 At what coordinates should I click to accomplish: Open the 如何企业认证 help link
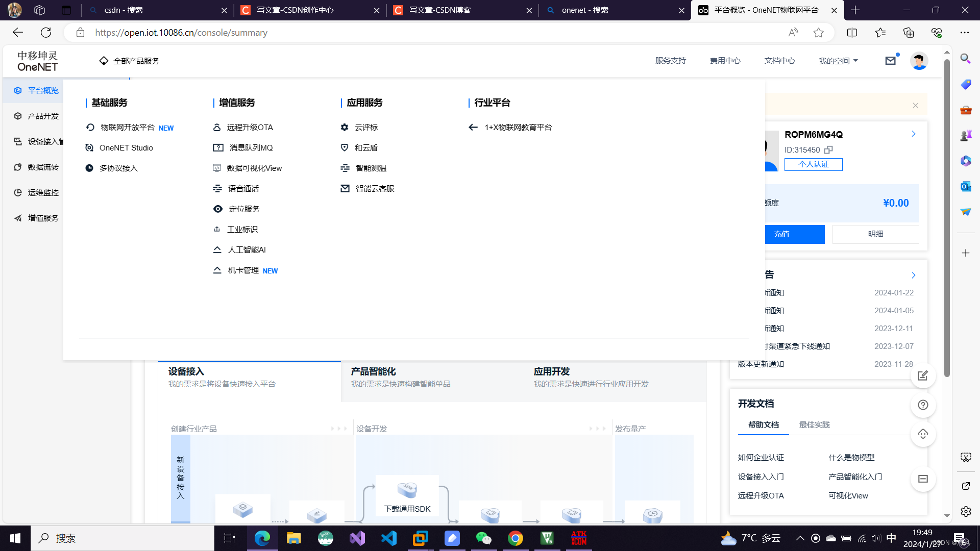click(x=760, y=457)
